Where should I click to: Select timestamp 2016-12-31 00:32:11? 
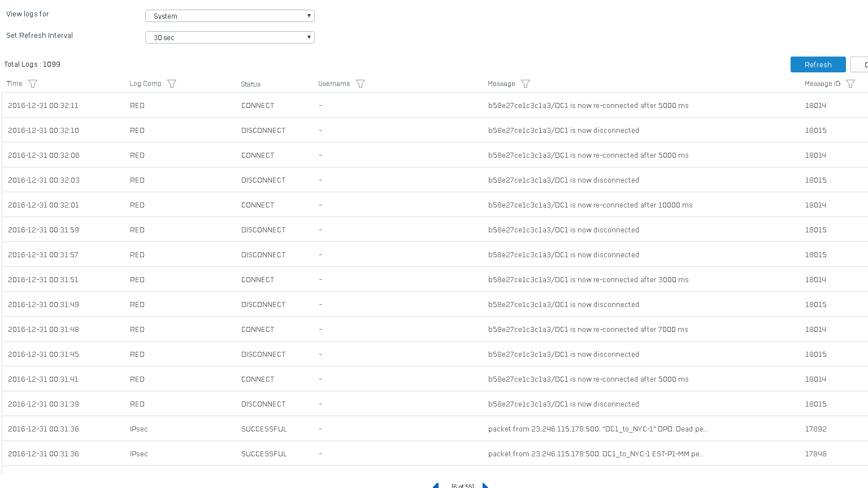[43, 106]
